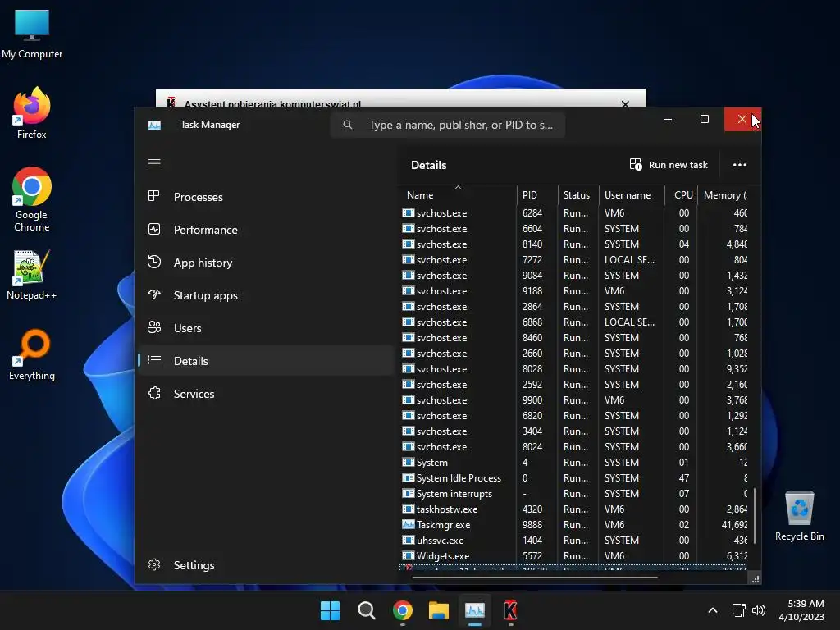
Task: Click the clock and date on taskbar
Action: [x=801, y=610]
